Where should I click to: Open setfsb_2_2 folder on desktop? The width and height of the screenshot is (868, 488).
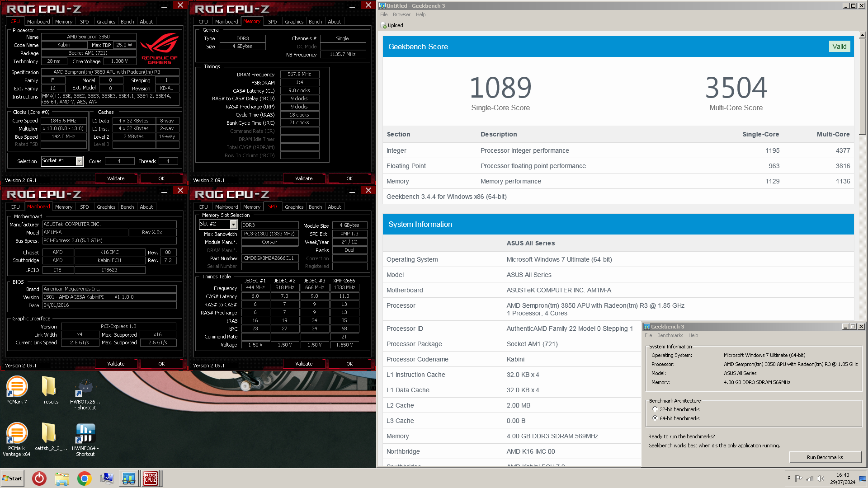pyautogui.click(x=51, y=436)
